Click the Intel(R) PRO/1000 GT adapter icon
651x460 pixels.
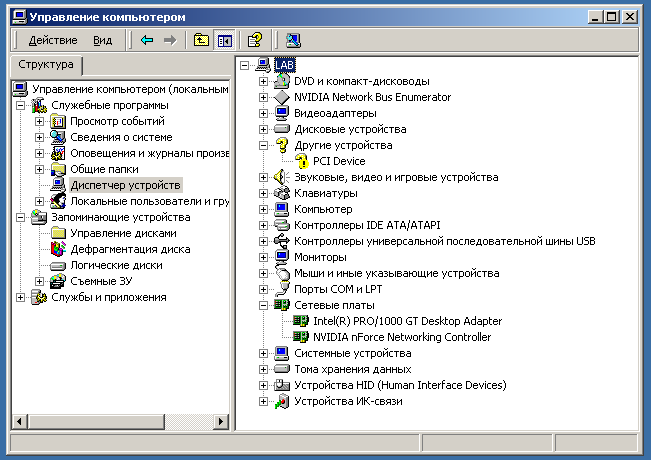point(302,321)
